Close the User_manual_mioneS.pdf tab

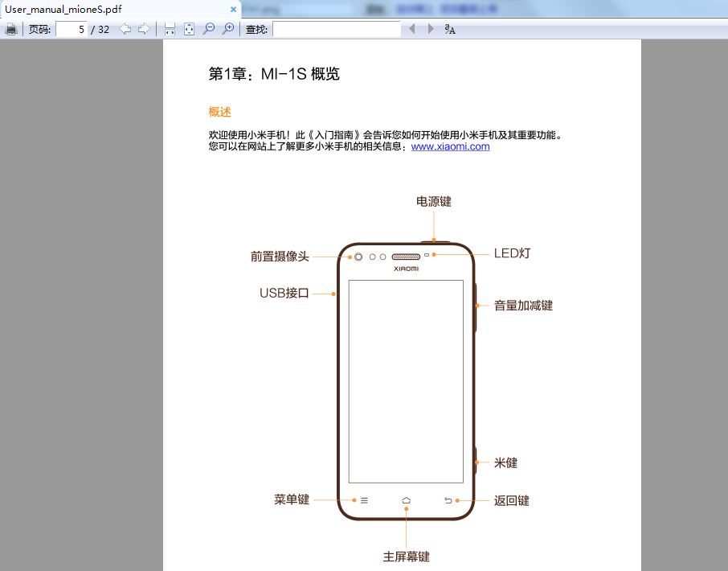click(234, 10)
